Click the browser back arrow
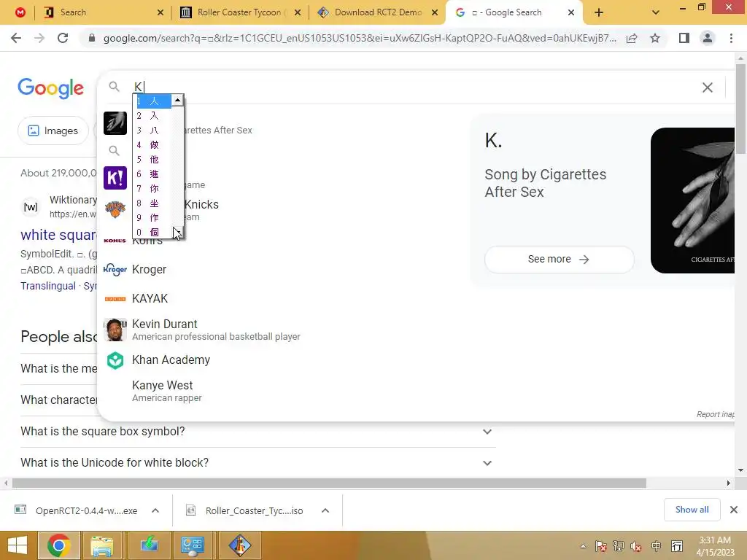 point(16,38)
